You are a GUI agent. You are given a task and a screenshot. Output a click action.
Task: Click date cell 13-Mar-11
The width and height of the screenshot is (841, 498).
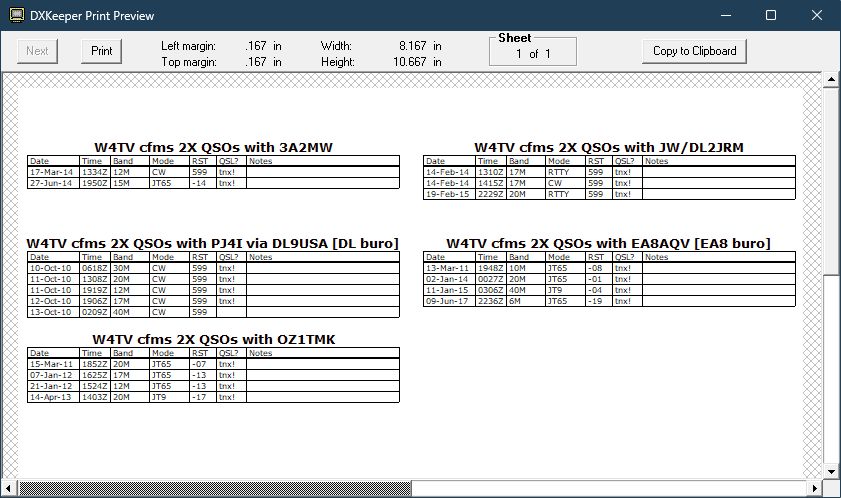pyautogui.click(x=447, y=268)
